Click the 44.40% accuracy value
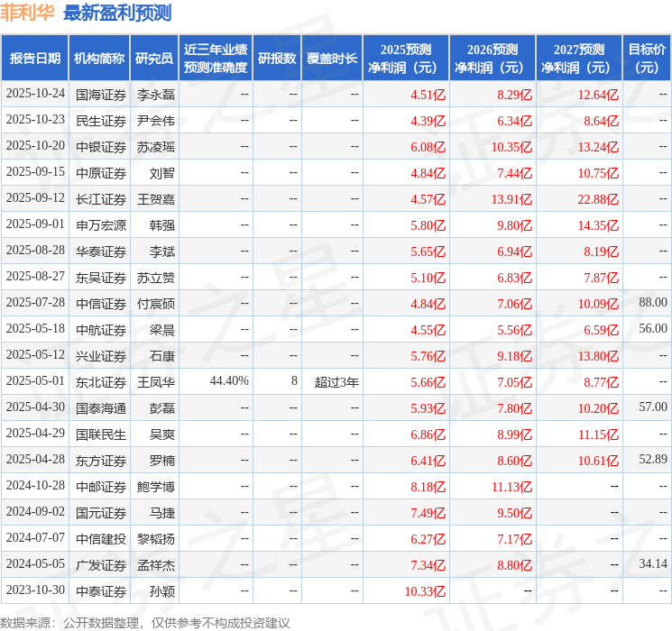Viewport: 672px width, 631px height. point(229,380)
